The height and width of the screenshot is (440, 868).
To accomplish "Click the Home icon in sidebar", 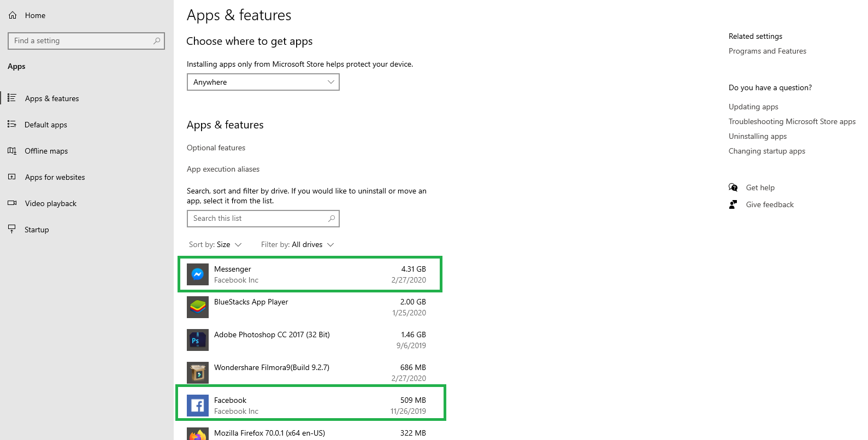I will [x=13, y=15].
